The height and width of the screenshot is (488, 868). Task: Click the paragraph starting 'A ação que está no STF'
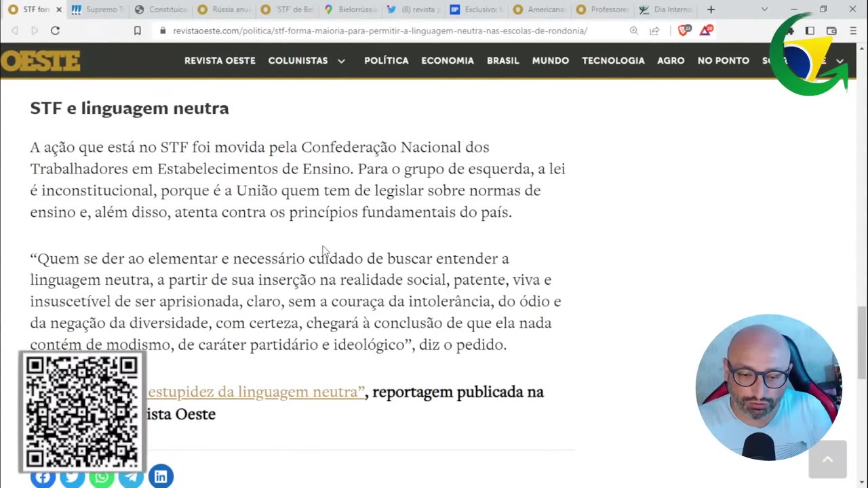298,180
